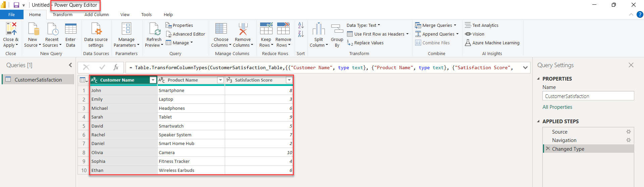Close the Query Settings pane
This screenshot has height=187, width=644.
click(x=631, y=65)
